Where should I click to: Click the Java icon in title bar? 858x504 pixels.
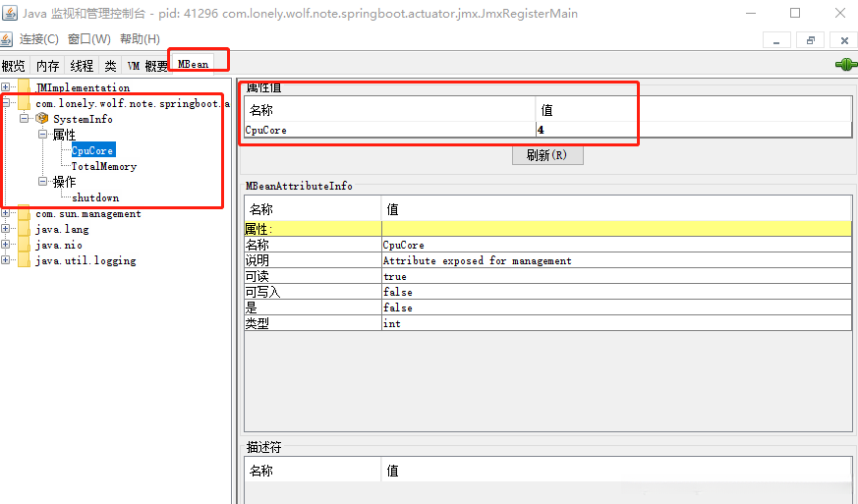pos(9,13)
